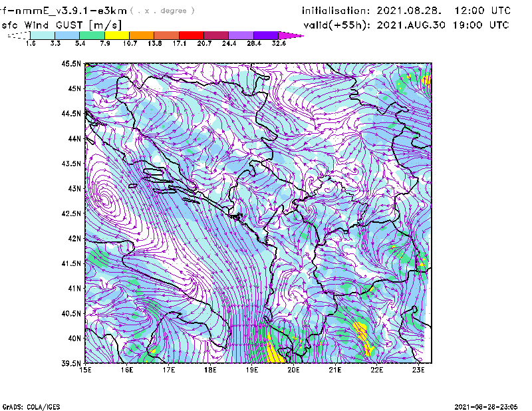Viewport: 532px width, 411px height.
Task: Click the 17E longitude label
Action: click(169, 370)
